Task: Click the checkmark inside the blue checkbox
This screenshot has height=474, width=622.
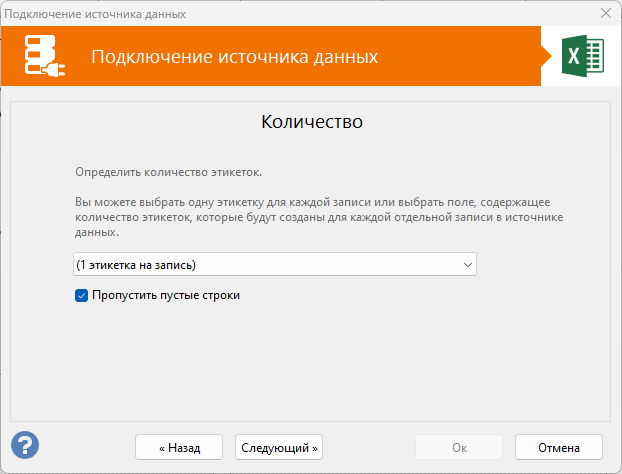Action: click(x=82, y=295)
